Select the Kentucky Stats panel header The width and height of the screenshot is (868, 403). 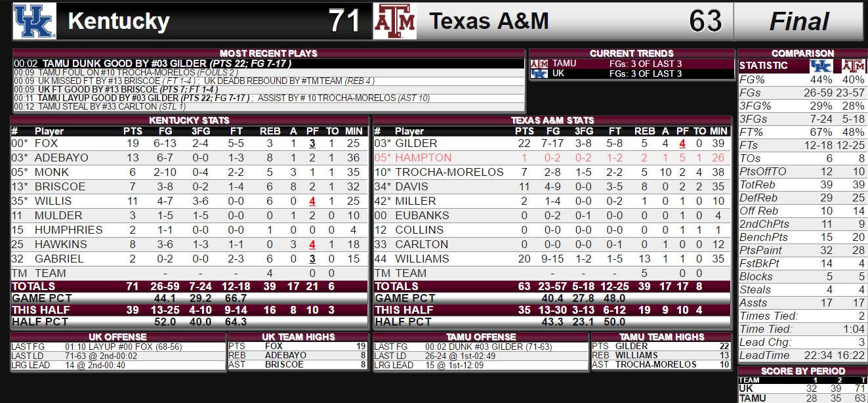[190, 120]
